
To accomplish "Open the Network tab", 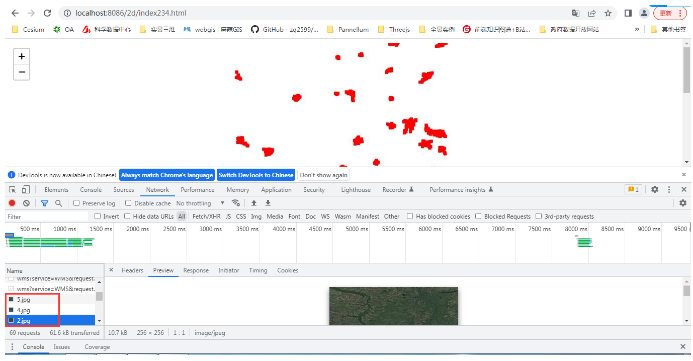I will pyautogui.click(x=157, y=190).
